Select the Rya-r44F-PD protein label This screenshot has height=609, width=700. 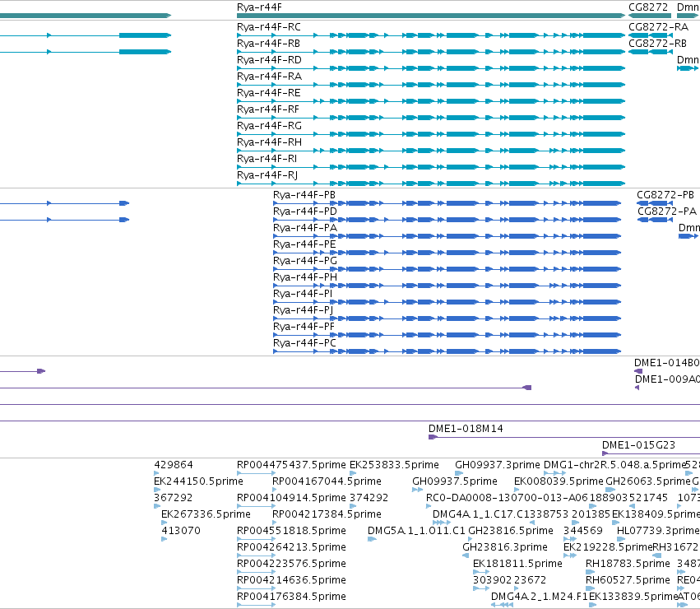[305, 212]
